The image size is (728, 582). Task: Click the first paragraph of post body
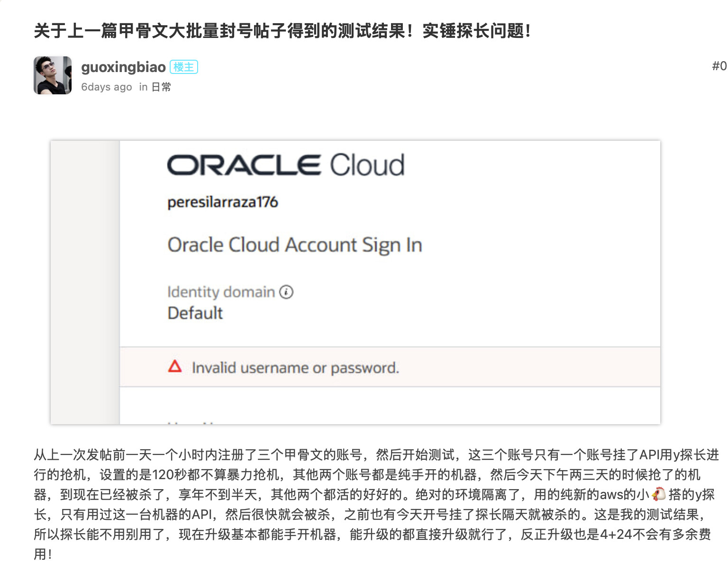377,504
